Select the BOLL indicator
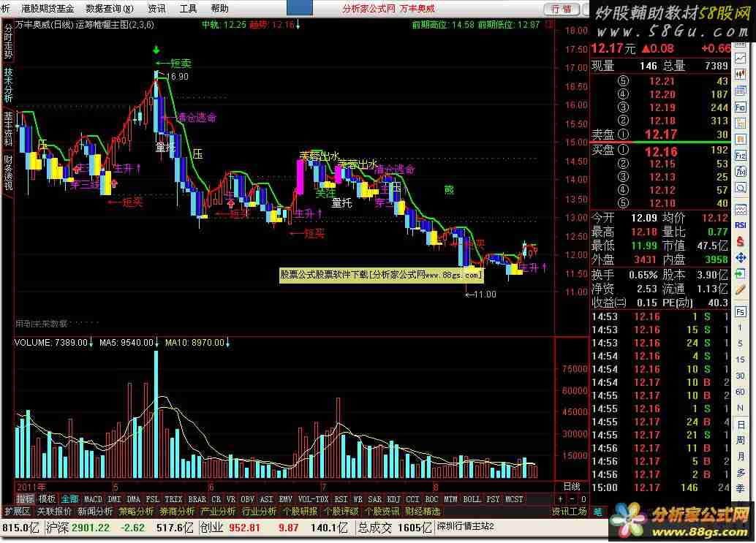 [472, 499]
